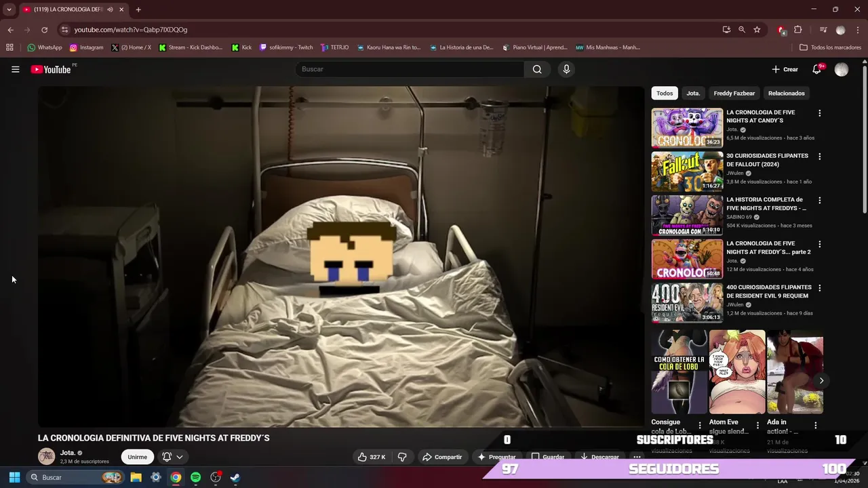Open the Chrome three-dot menu
This screenshot has width=868, height=488.
858,30
